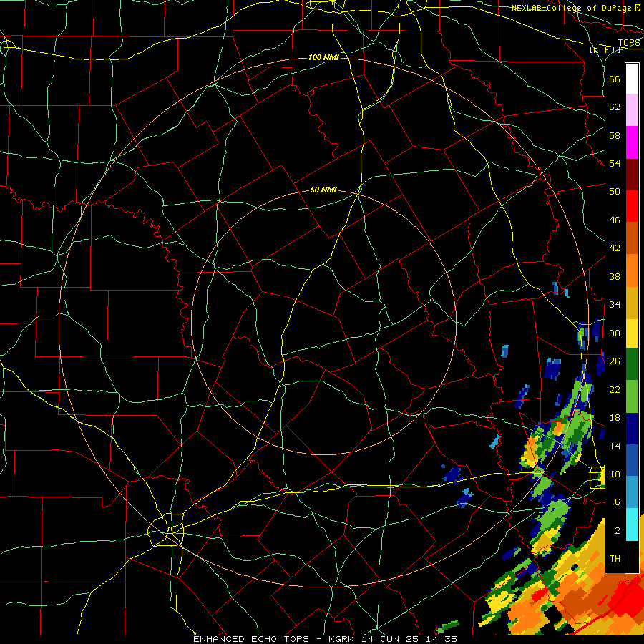Click the legend value '50'
644x644 pixels.
[x=615, y=192]
